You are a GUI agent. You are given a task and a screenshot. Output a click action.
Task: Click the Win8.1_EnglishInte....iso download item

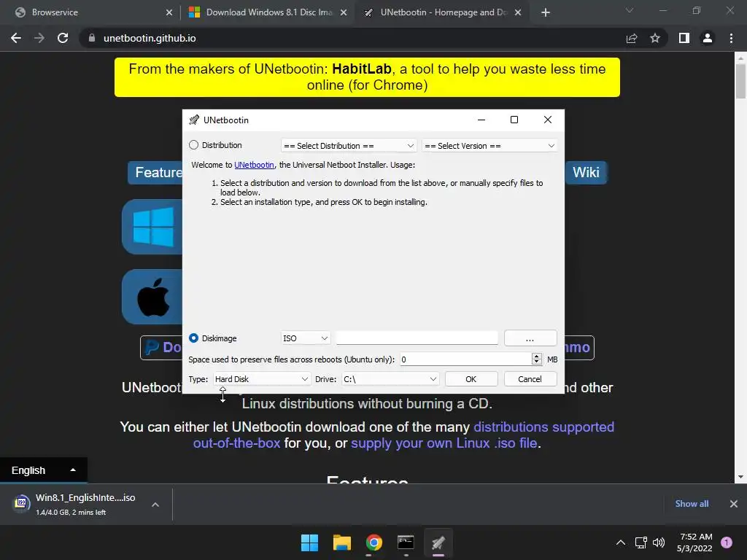(85, 504)
